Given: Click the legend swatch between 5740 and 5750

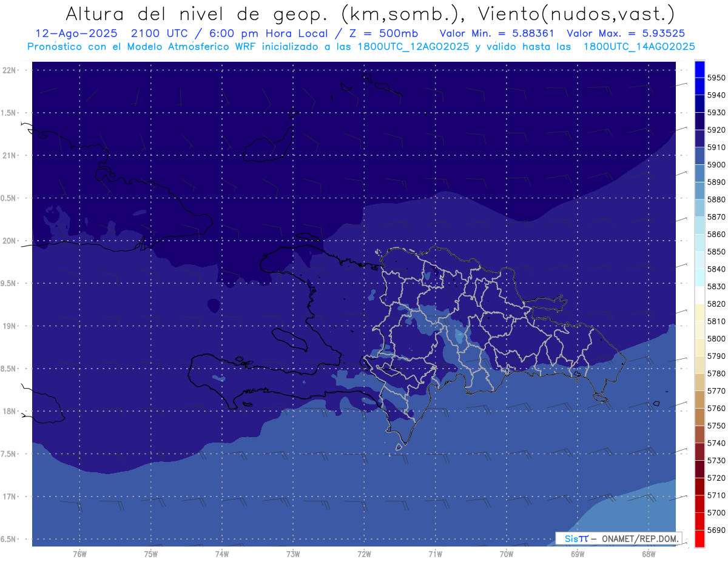Looking at the screenshot, I should [x=699, y=434].
